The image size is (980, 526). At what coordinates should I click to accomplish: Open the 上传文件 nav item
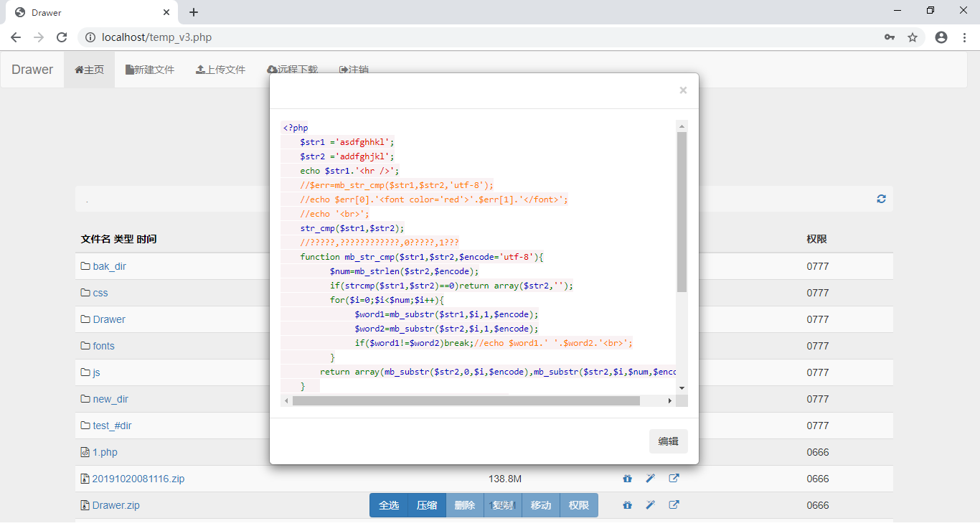click(x=221, y=70)
